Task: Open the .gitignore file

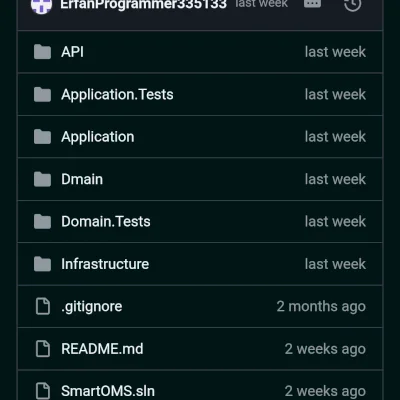Action: click(x=92, y=307)
